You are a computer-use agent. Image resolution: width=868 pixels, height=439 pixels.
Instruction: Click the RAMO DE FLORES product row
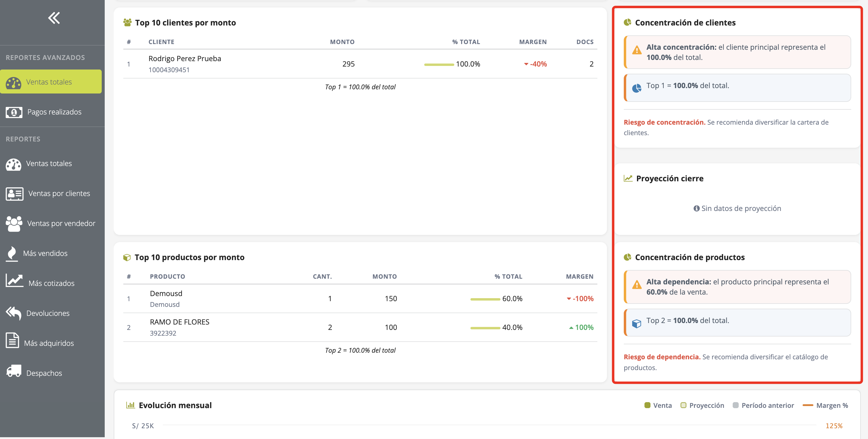(x=360, y=327)
